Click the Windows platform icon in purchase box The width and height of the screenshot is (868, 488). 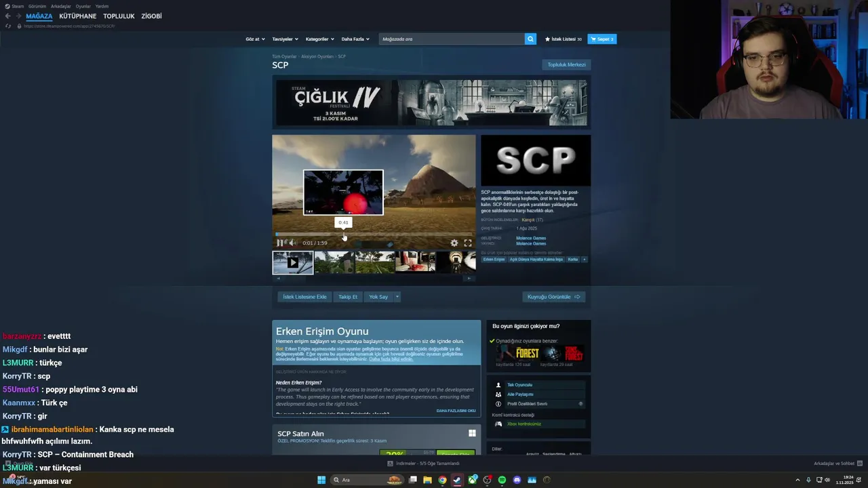pos(472,433)
